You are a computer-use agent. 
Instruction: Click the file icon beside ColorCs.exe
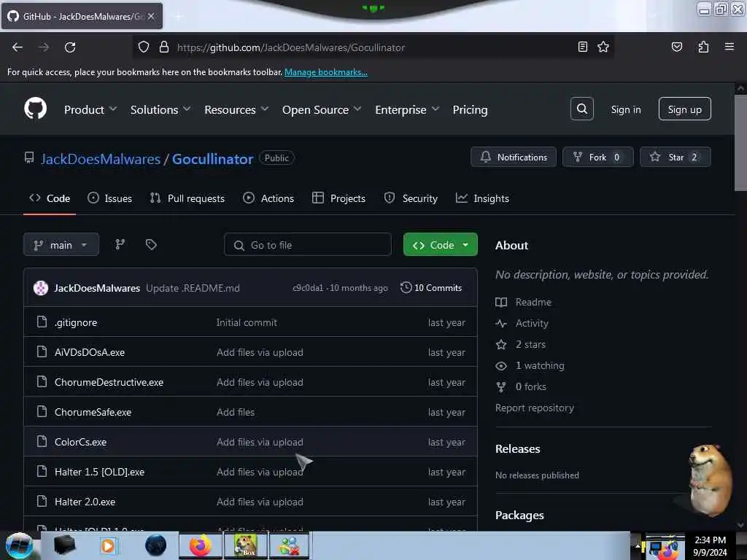[42, 441]
